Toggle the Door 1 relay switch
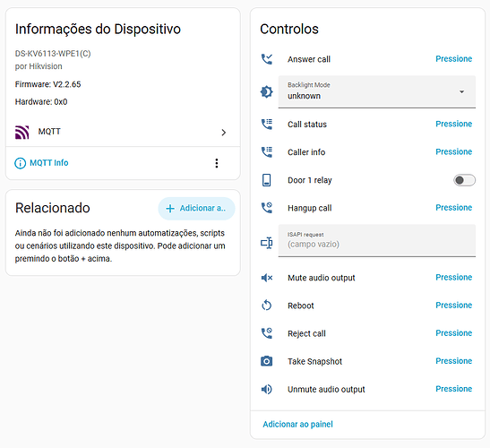Image resolution: width=490 pixels, height=448 pixels. pyautogui.click(x=464, y=180)
